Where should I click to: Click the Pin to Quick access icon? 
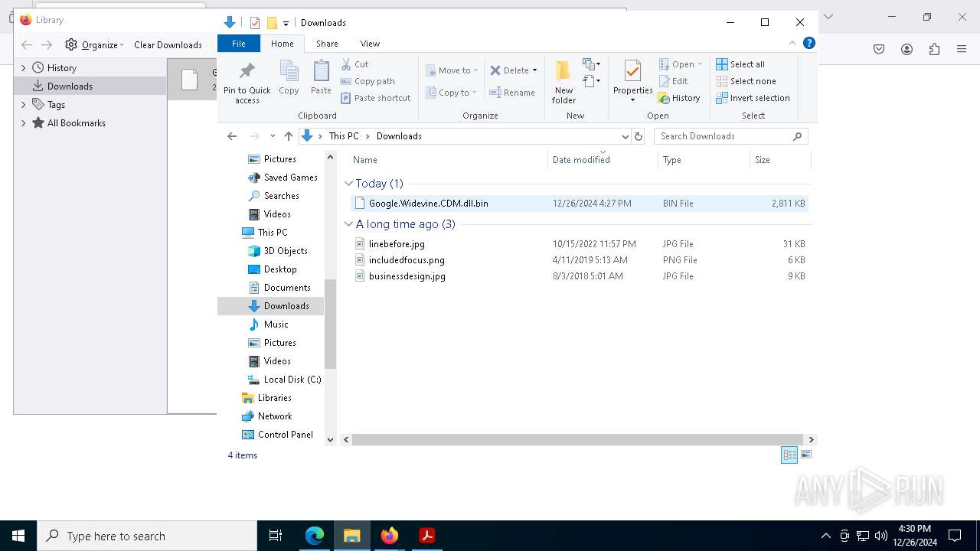coord(247,72)
